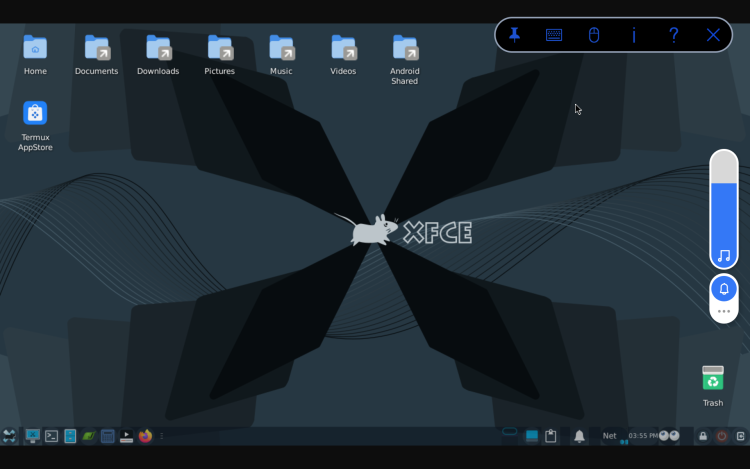The image size is (750, 469).
Task: Click the pin icon in overlay toolbar
Action: pyautogui.click(x=514, y=35)
